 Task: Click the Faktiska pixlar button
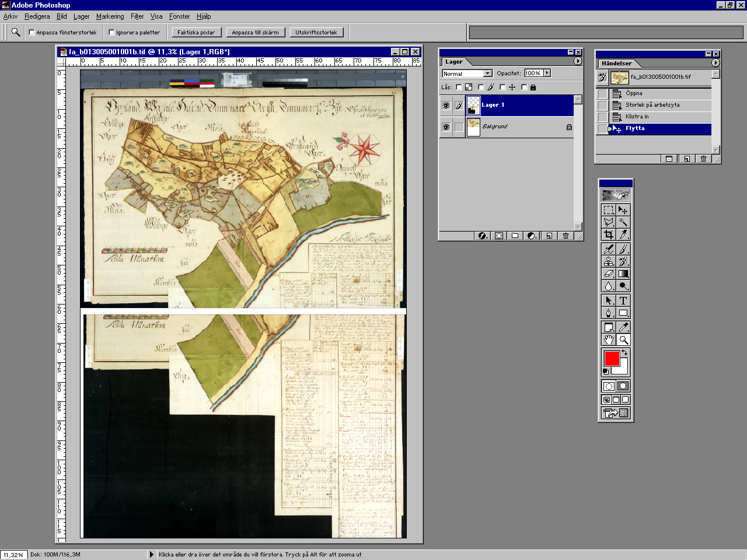click(x=196, y=33)
